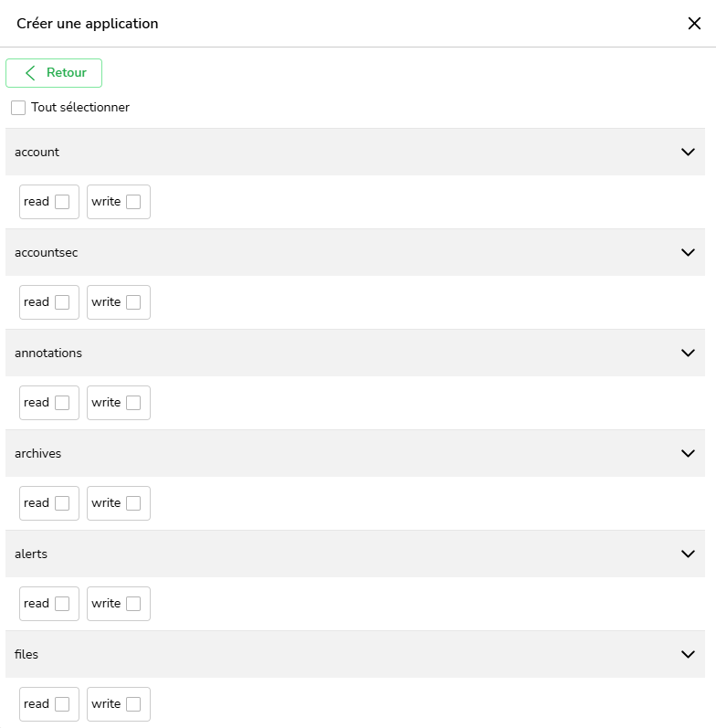Toggle read permission for alerts
716x728 pixels.
(x=62, y=604)
